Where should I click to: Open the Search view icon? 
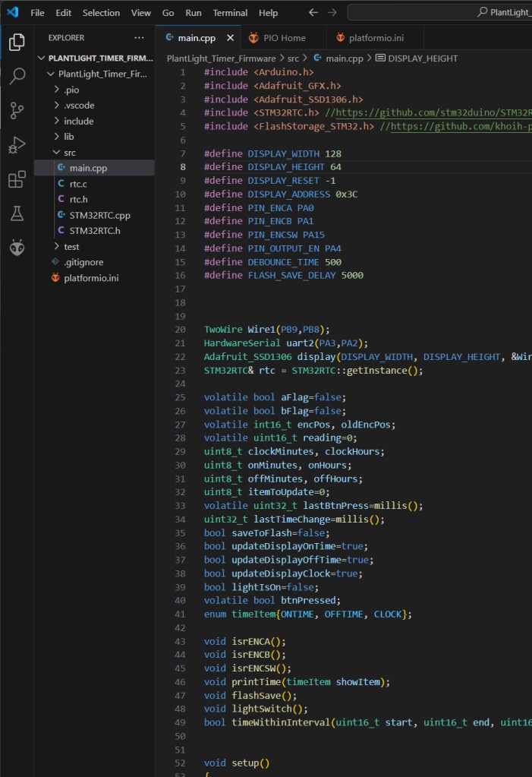point(17,76)
